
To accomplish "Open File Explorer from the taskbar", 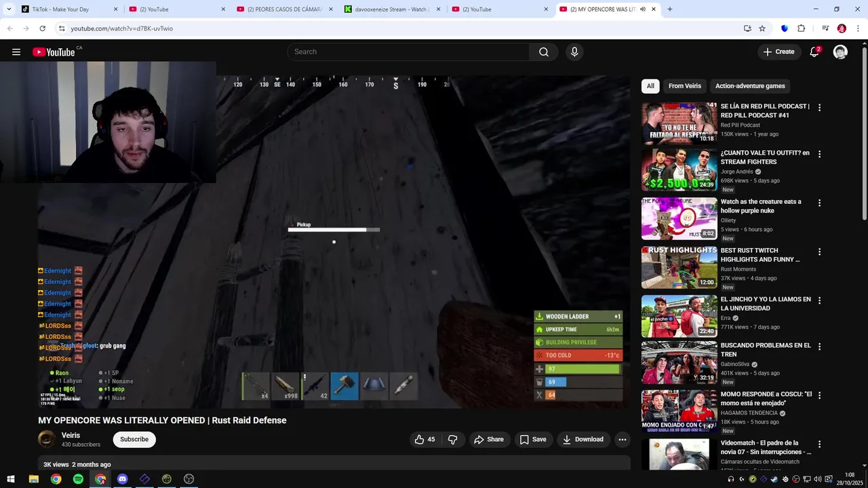I will pyautogui.click(x=34, y=479).
